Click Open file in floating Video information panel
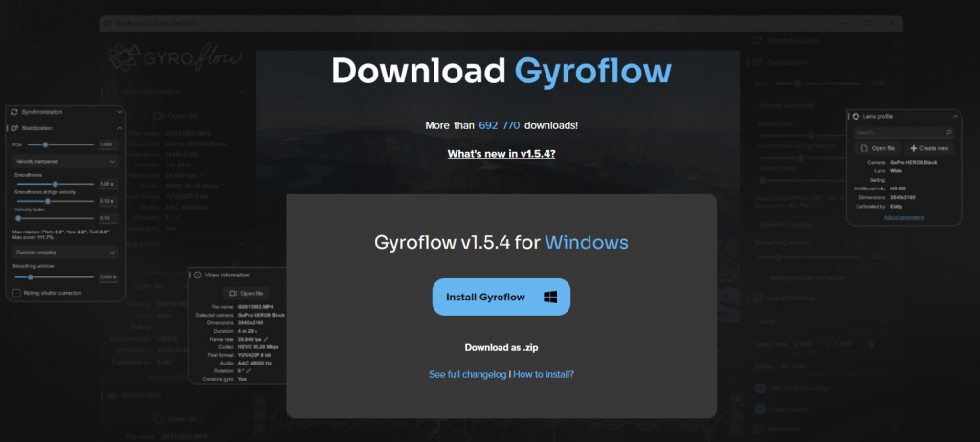Image resolution: width=980 pixels, height=442 pixels. pyautogui.click(x=246, y=293)
